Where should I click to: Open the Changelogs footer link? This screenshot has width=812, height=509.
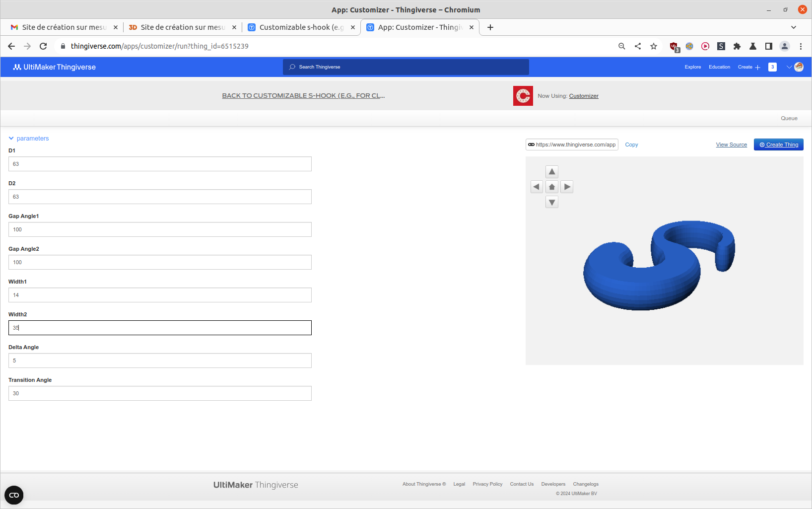(586, 484)
